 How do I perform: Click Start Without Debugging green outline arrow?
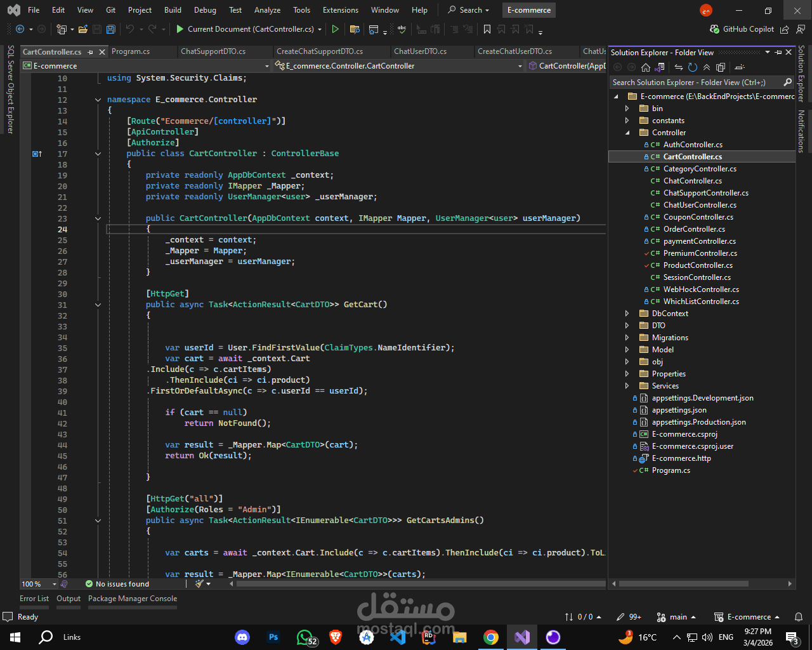pyautogui.click(x=335, y=29)
